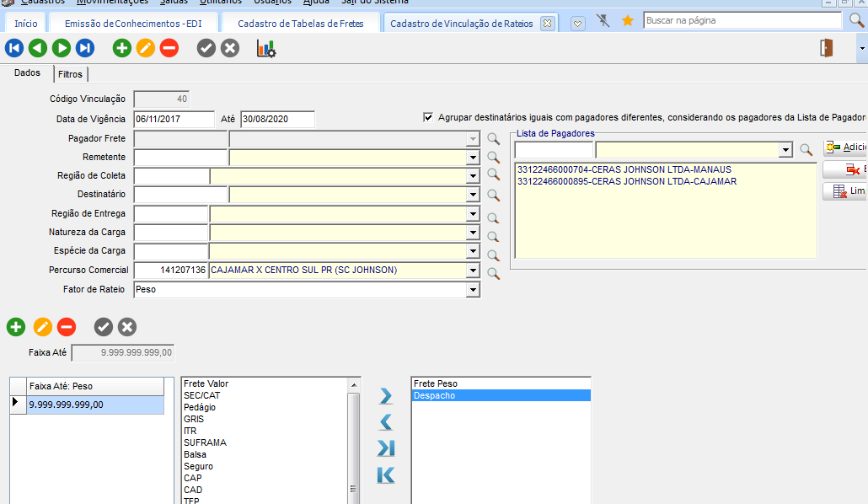Open the chart settings report icon
The height and width of the screenshot is (504, 868).
pyautogui.click(x=266, y=49)
